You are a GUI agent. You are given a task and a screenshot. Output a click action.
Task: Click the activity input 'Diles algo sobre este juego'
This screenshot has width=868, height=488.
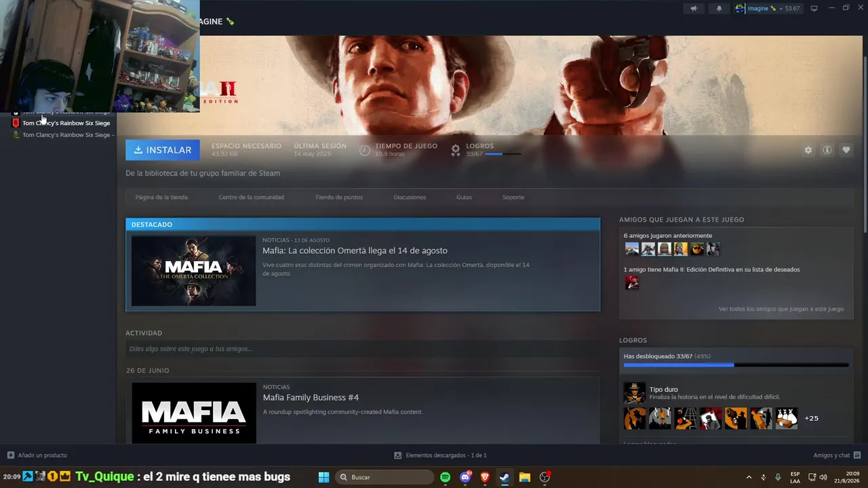tap(363, 349)
